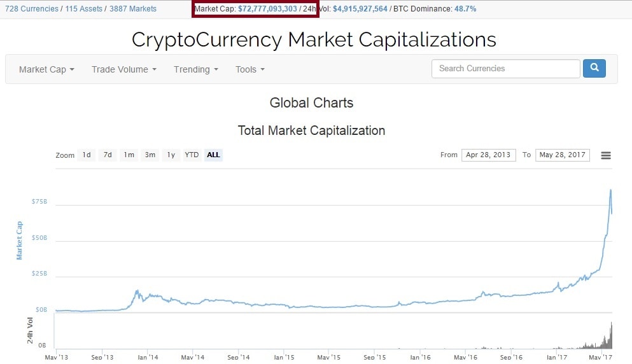Pick the 1y zoom range

tap(171, 155)
